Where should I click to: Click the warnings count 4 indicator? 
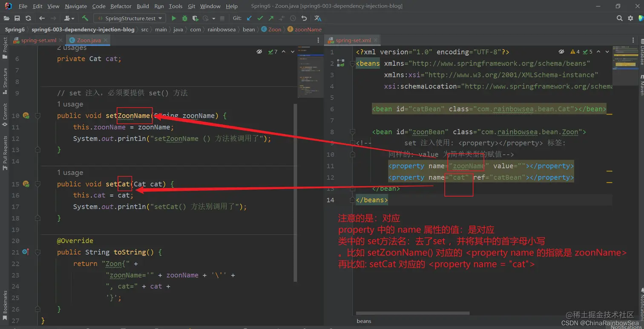pyautogui.click(x=575, y=51)
